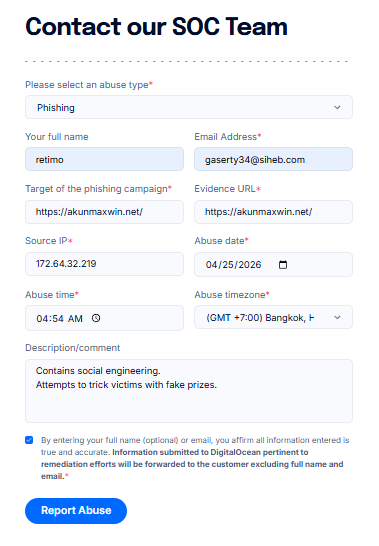Open the abuse time clock icon

(96, 318)
